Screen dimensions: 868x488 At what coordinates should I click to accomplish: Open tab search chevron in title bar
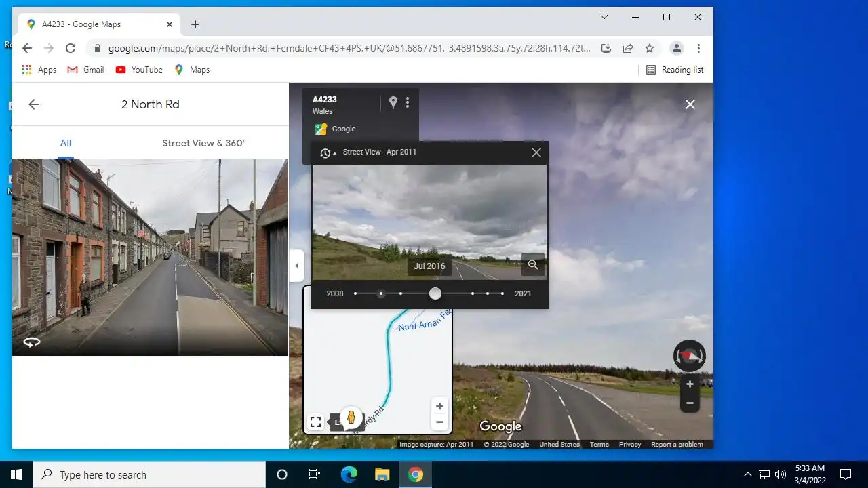(604, 17)
